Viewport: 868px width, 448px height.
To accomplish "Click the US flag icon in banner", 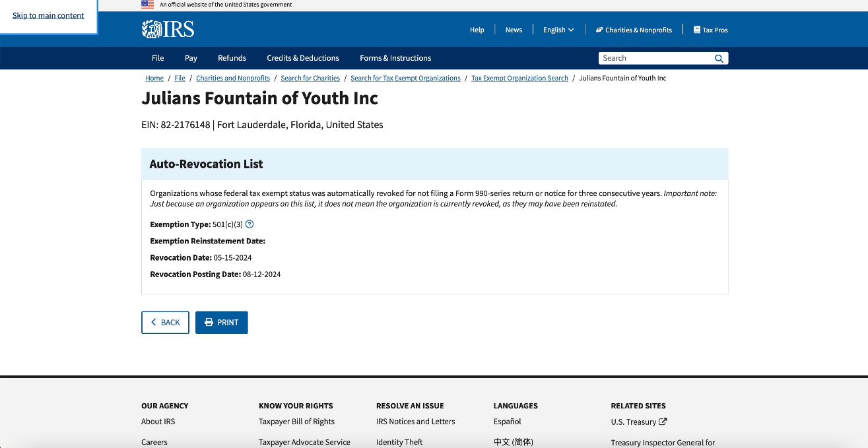I will point(148,5).
